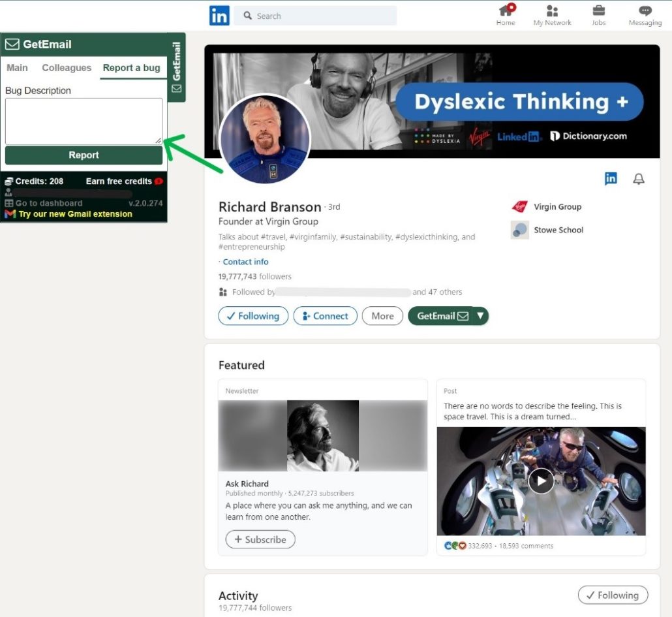Open the Home icon with notification badge

pos(506,12)
